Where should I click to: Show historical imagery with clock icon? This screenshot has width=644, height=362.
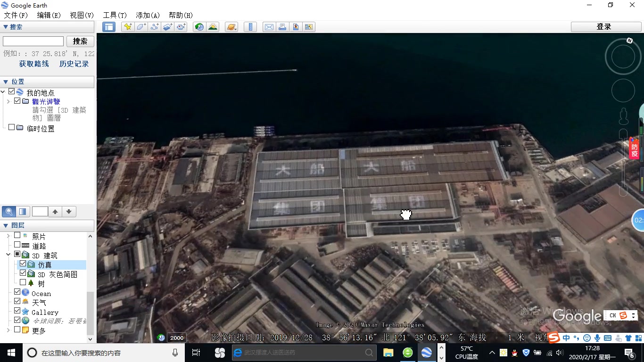point(199,27)
